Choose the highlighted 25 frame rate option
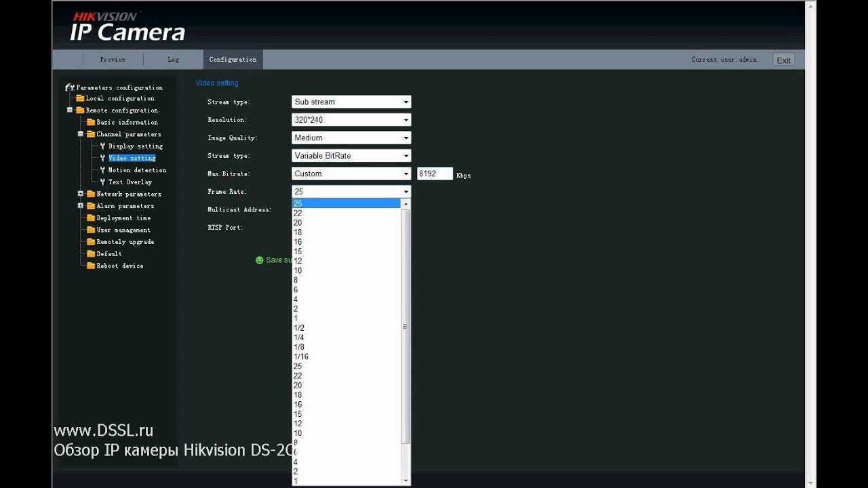Screen dimensions: 868x488 tap(347, 203)
